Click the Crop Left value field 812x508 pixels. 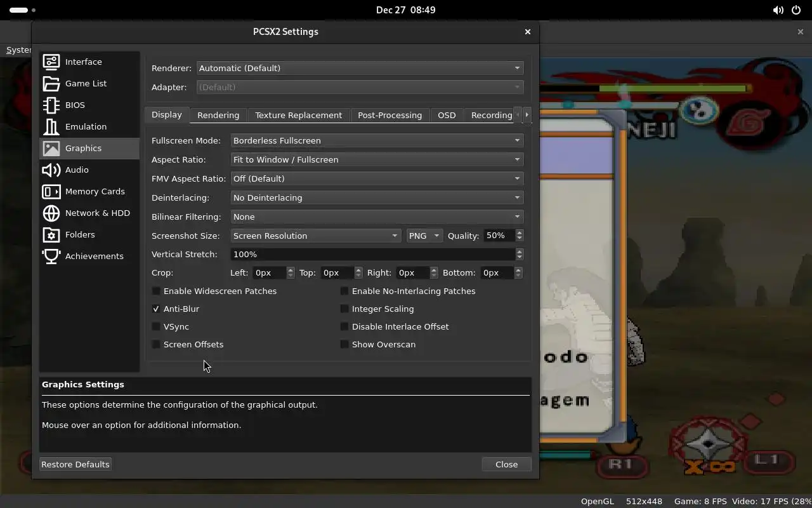pyautogui.click(x=273, y=272)
